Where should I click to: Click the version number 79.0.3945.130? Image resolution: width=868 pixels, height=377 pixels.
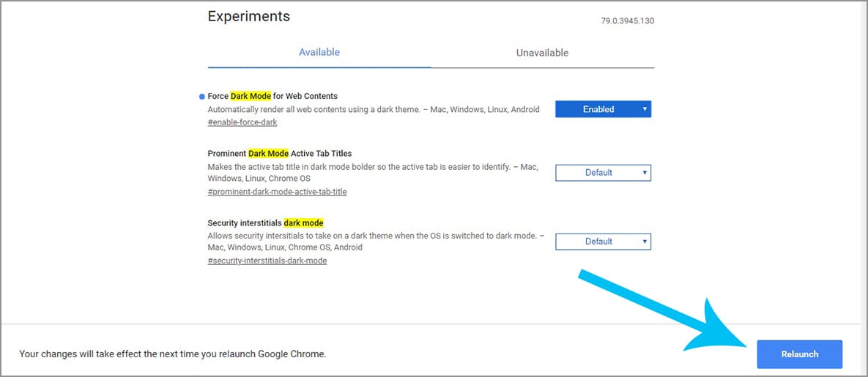tap(627, 21)
